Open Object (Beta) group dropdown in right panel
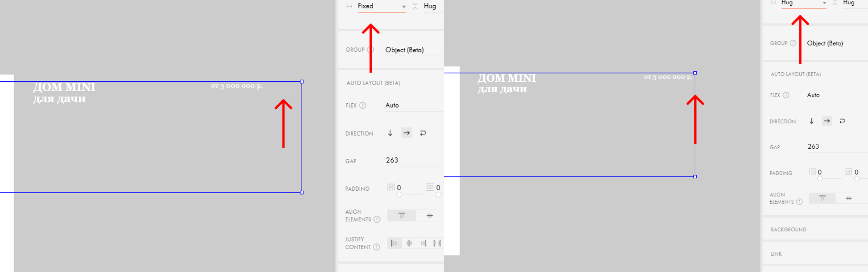This screenshot has width=868, height=272. 837,44
